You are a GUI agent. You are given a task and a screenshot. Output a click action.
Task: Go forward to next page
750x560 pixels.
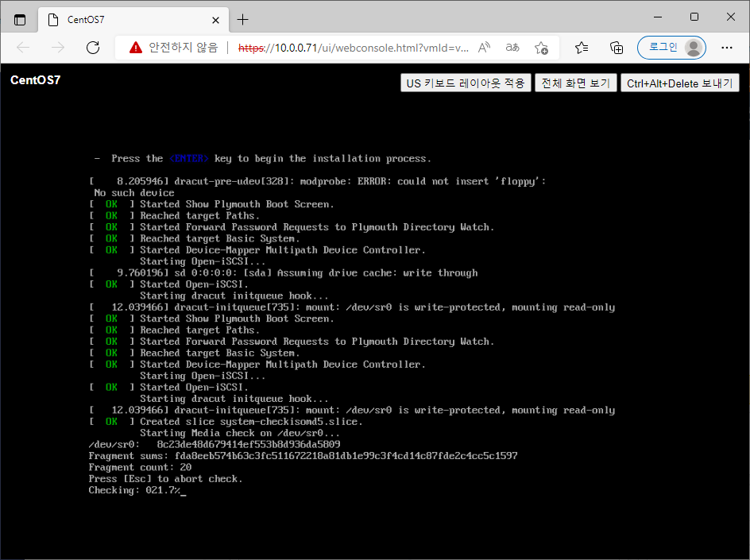pos(58,48)
